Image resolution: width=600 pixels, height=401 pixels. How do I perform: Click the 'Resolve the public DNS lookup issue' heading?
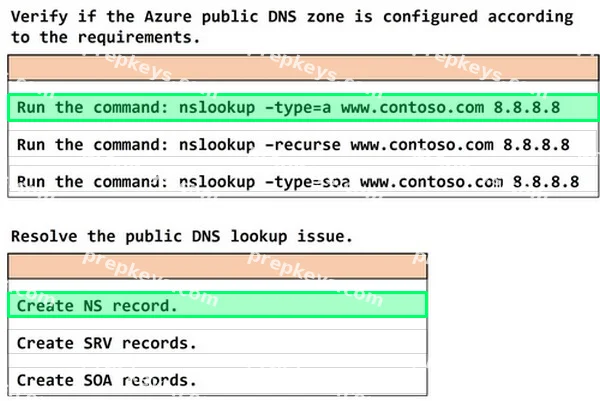coord(181,236)
